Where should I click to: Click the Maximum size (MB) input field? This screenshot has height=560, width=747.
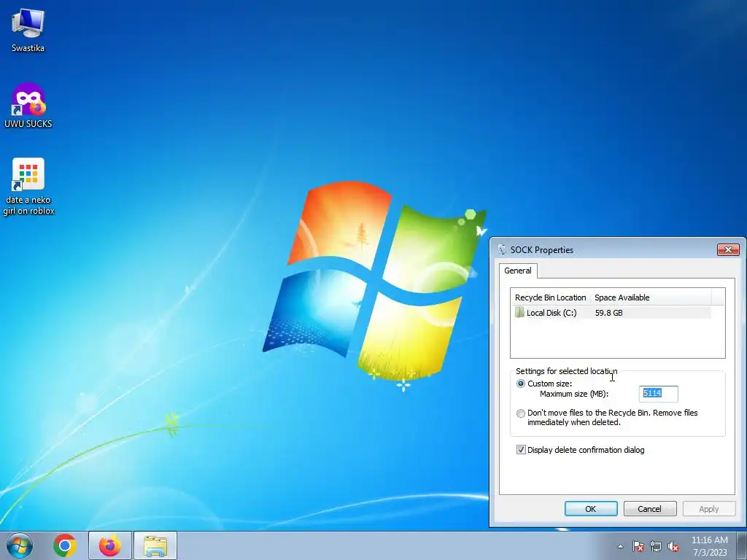(658, 393)
